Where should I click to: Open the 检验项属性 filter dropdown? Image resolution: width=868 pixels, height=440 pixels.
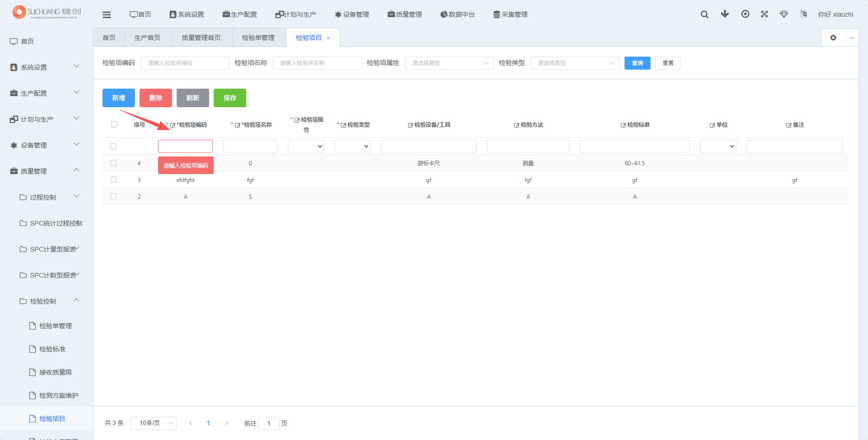tap(449, 63)
